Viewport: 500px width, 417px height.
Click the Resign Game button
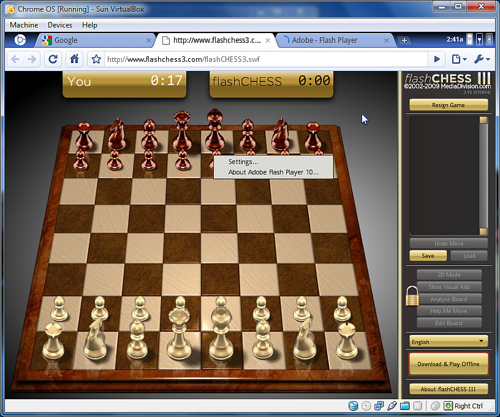tap(448, 105)
